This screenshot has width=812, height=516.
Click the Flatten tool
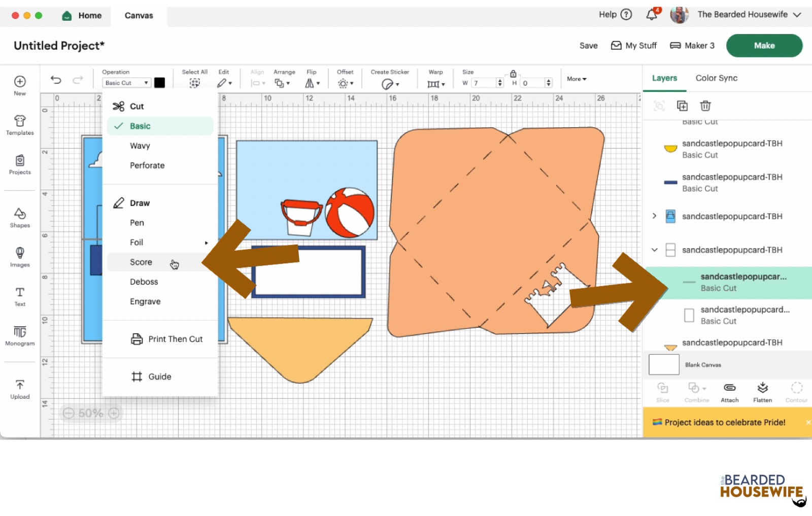[x=762, y=392]
